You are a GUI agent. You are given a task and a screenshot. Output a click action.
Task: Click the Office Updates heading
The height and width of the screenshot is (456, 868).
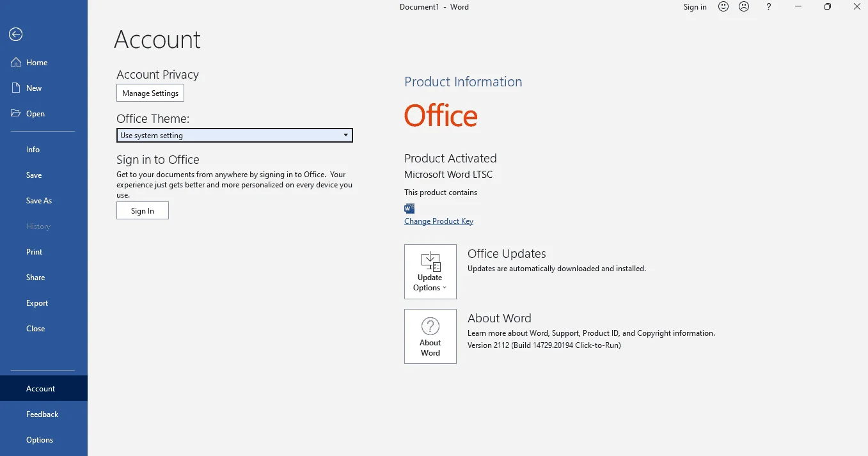[x=507, y=254]
